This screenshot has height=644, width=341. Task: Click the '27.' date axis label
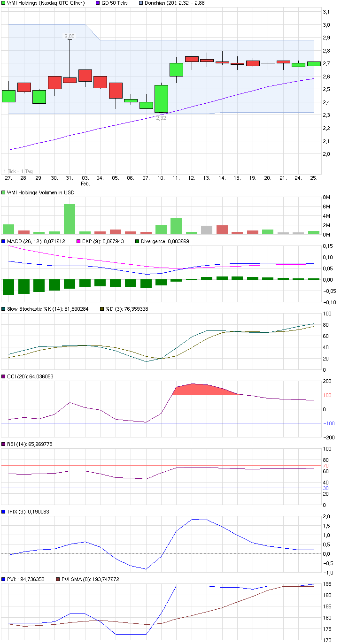point(8,178)
